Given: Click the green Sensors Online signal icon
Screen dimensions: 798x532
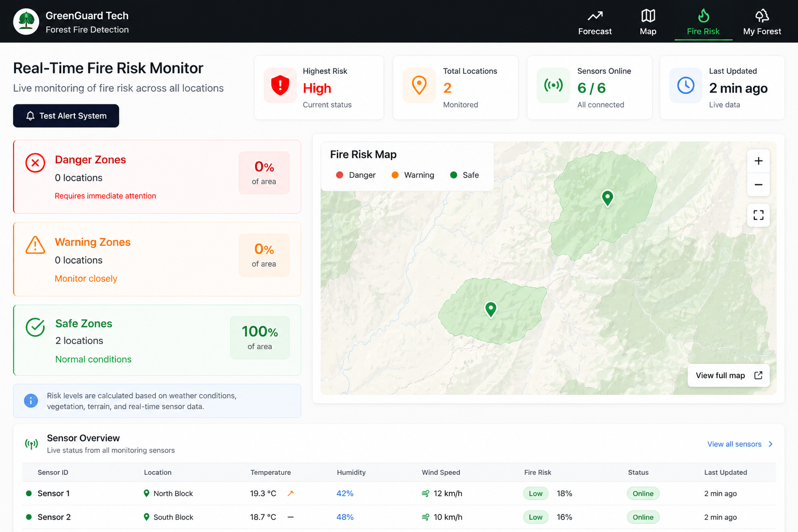Looking at the screenshot, I should 553,85.
